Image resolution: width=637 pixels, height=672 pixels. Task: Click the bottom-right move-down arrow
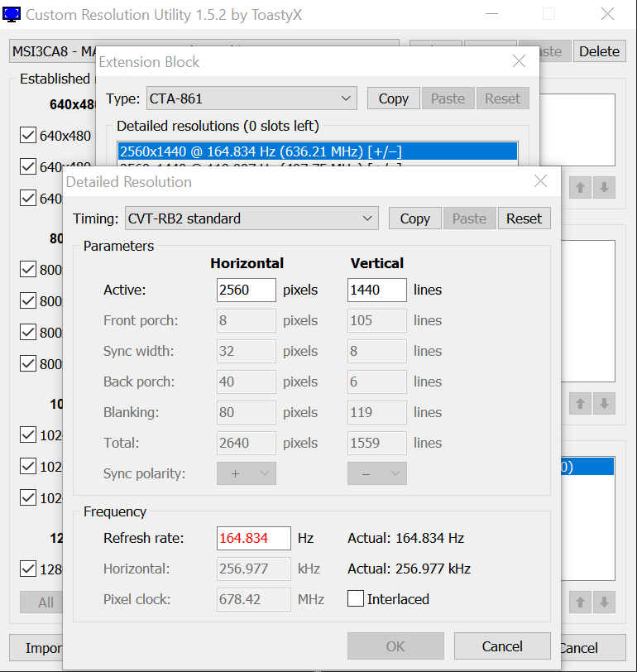coord(605,602)
